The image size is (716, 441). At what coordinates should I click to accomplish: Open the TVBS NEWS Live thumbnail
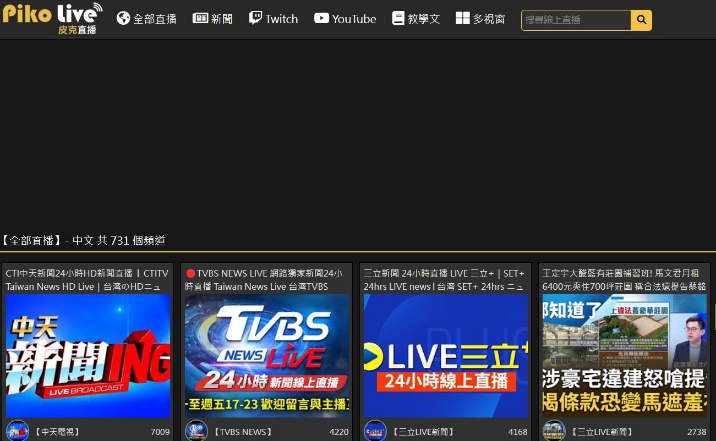[267, 355]
